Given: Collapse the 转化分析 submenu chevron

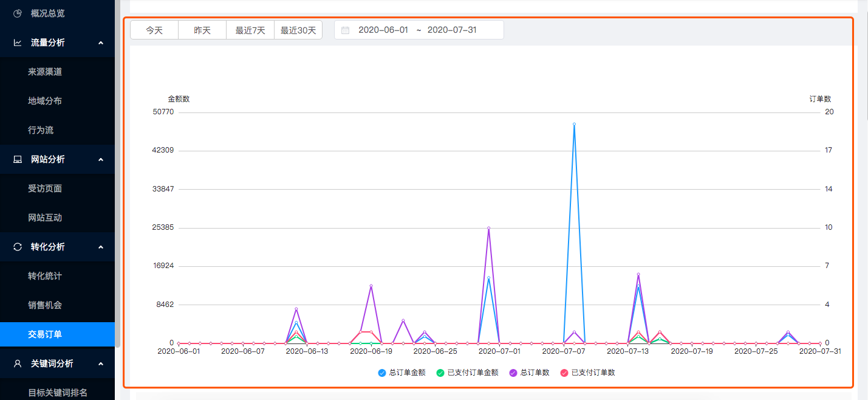Looking at the screenshot, I should click(101, 247).
